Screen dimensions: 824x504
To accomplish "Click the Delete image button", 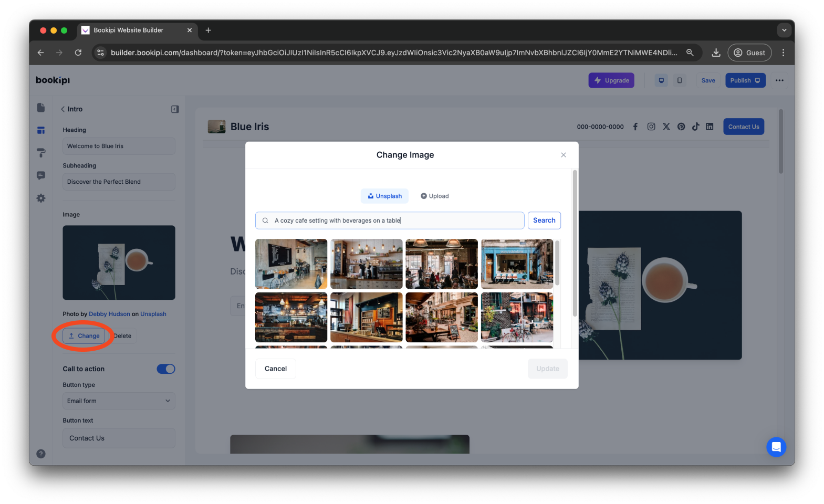I will (123, 336).
